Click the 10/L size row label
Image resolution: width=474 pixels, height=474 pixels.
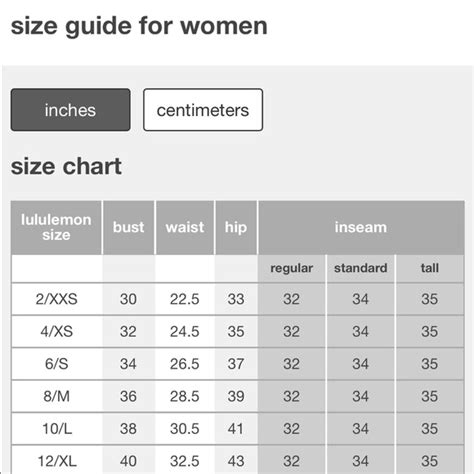pyautogui.click(x=57, y=429)
